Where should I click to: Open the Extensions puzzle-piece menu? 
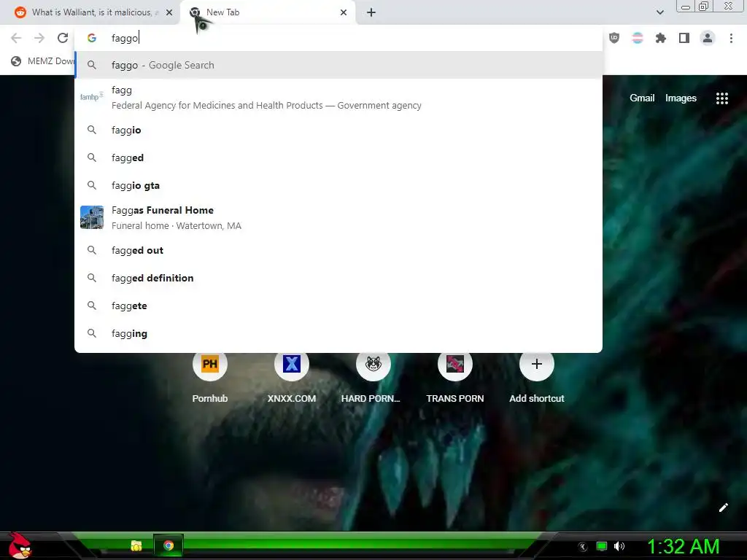(x=660, y=38)
